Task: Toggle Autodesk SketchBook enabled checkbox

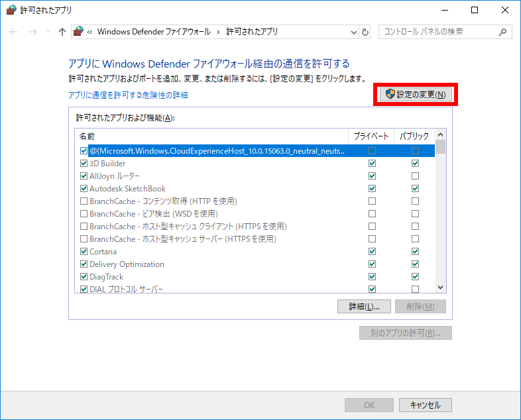Action: (84, 189)
